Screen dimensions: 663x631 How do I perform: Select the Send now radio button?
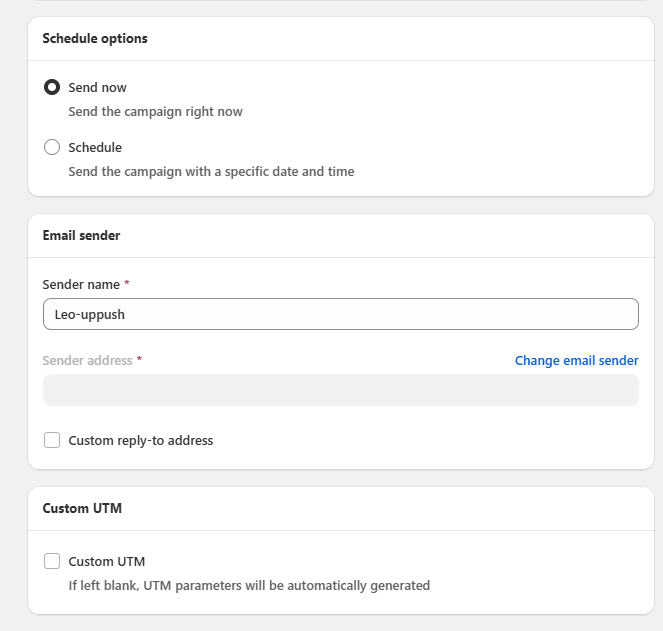click(52, 88)
